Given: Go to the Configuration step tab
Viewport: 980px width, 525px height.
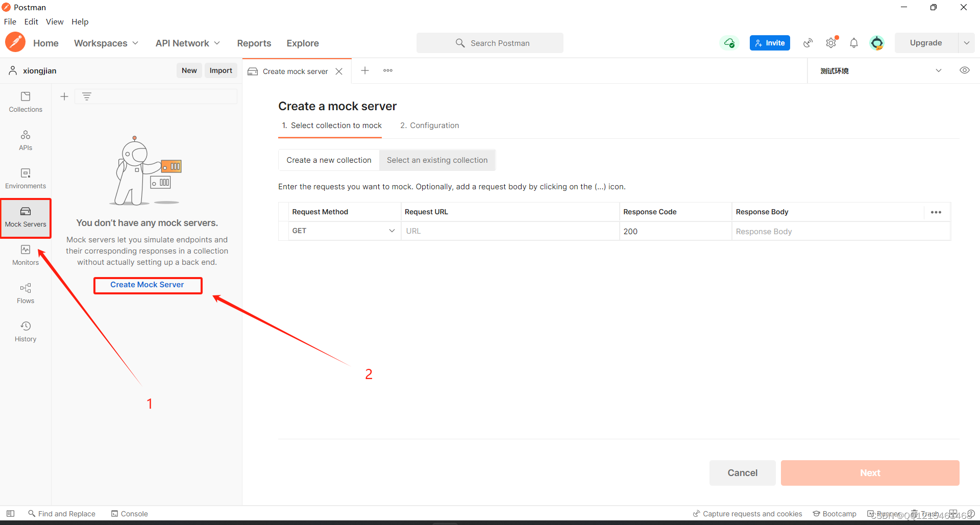Looking at the screenshot, I should point(430,126).
